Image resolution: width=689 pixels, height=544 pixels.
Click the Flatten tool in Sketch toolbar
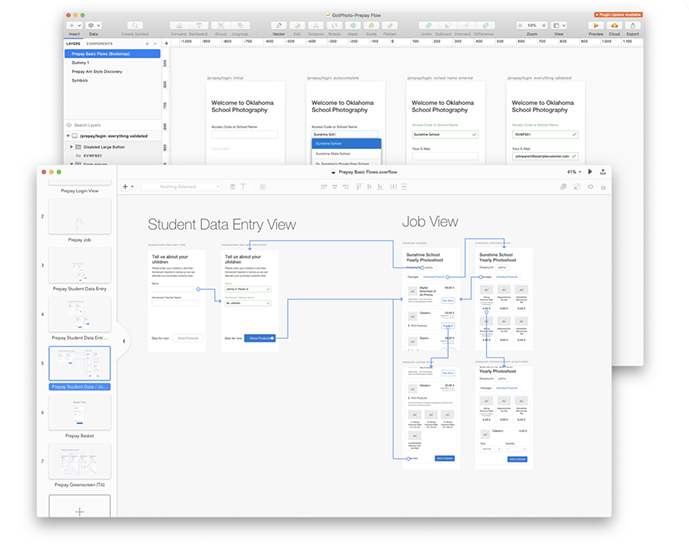pos(390,25)
